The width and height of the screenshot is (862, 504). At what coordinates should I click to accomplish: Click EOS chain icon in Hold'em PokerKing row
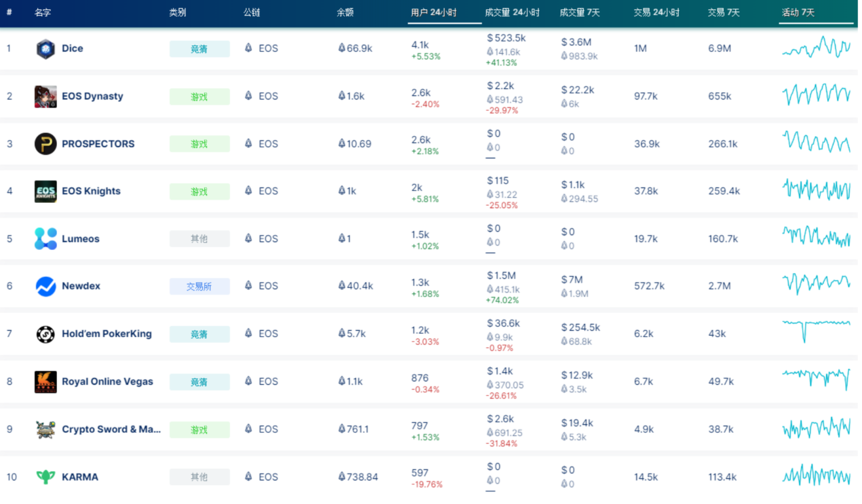(x=248, y=333)
